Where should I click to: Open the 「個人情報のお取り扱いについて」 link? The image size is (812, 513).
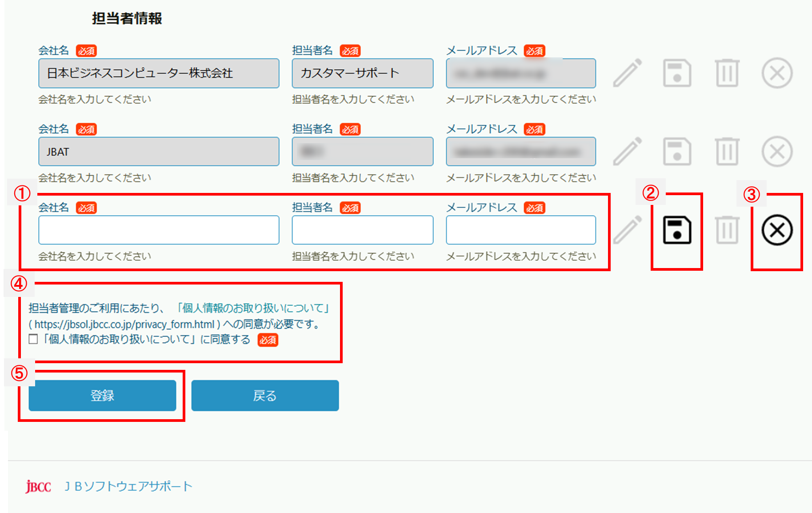click(x=253, y=308)
